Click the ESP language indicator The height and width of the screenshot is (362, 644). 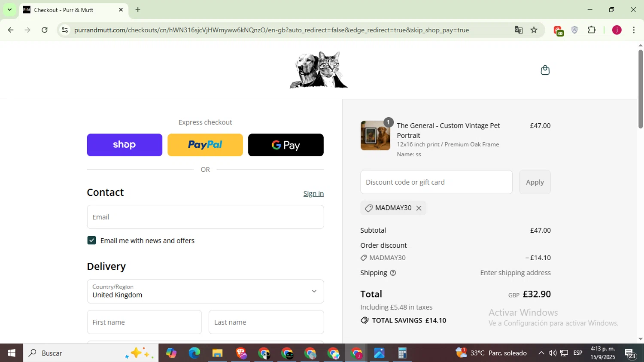coord(578,353)
